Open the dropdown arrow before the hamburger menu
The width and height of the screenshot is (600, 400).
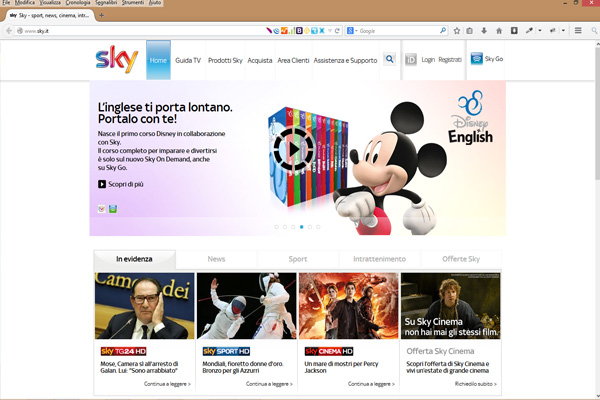563,30
